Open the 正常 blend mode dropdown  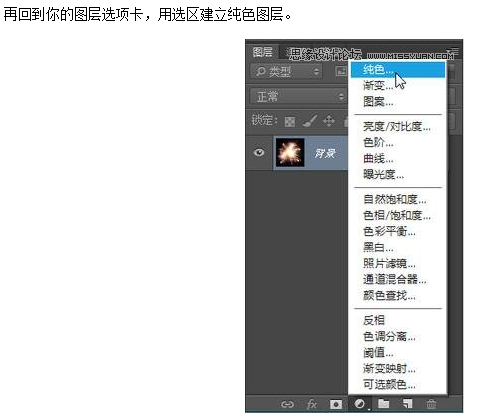(299, 97)
